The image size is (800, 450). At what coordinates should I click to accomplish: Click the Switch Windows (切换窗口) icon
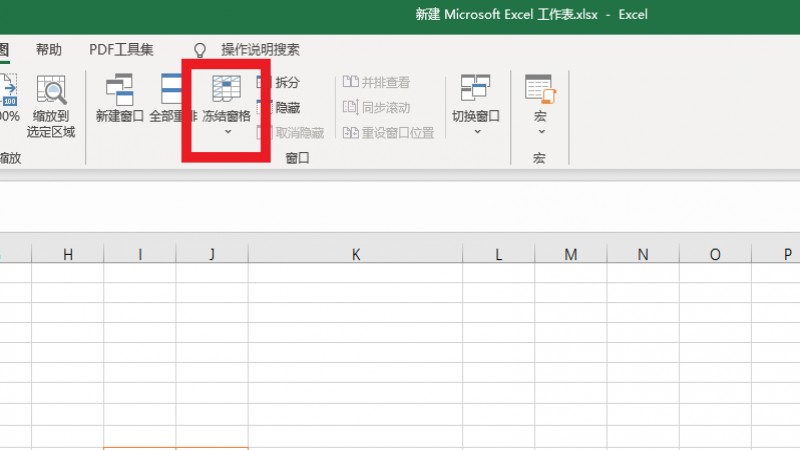point(475,89)
